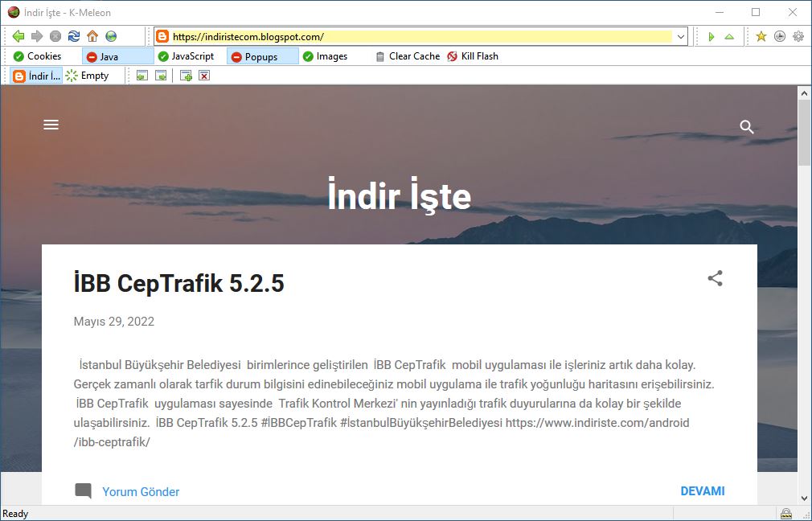Switch to previous tab icon
This screenshot has width=812, height=521.
pyautogui.click(x=141, y=76)
